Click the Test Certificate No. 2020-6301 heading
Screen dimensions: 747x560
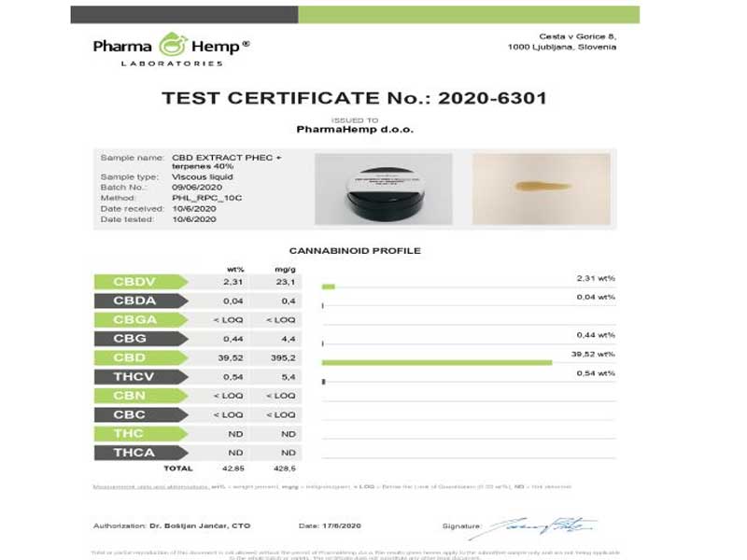353,98
